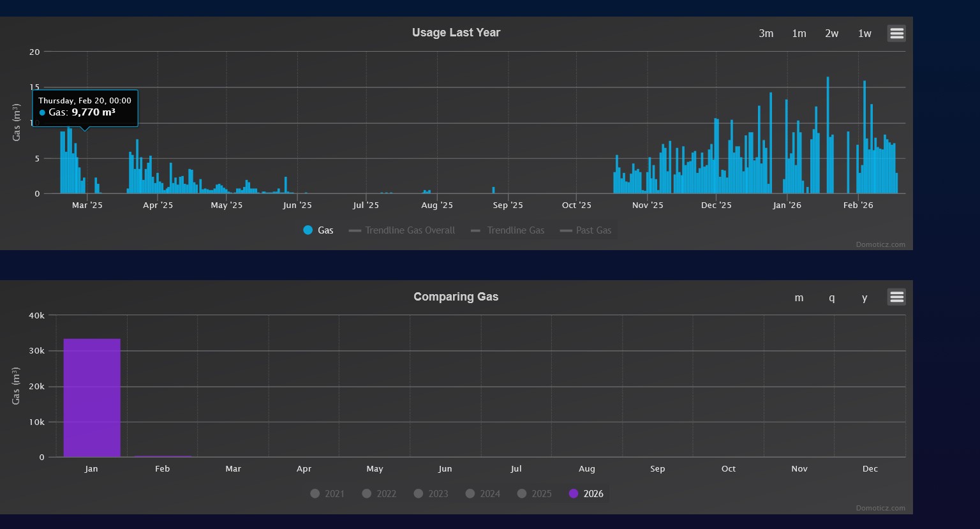Switch zoom range to 1w
This screenshot has height=529, width=980.
pyautogui.click(x=865, y=34)
